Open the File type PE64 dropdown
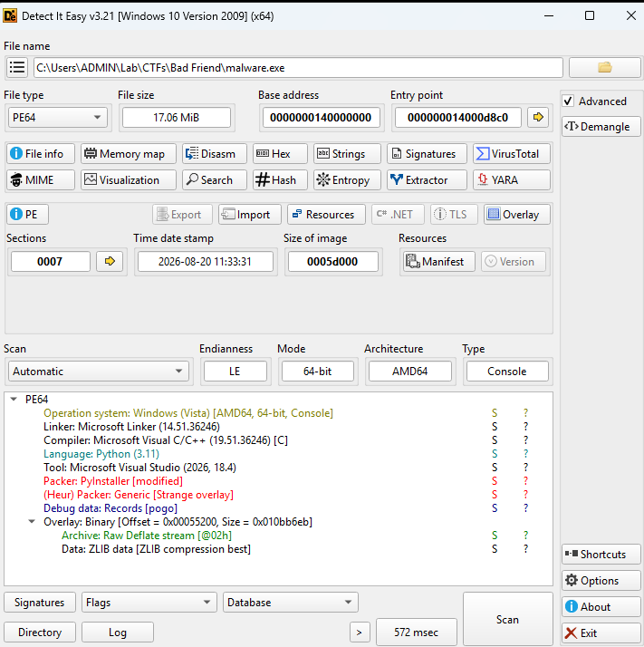Image resolution: width=644 pixels, height=647 pixels. click(x=58, y=118)
